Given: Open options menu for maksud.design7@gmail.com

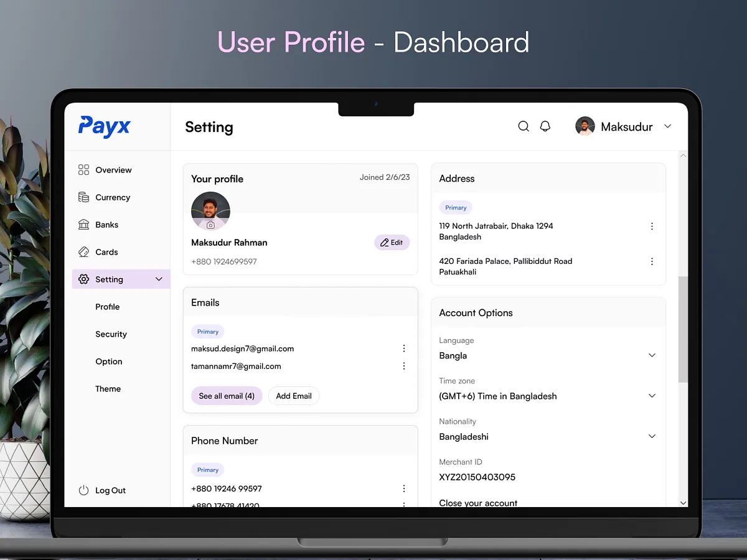Looking at the screenshot, I should click(404, 348).
